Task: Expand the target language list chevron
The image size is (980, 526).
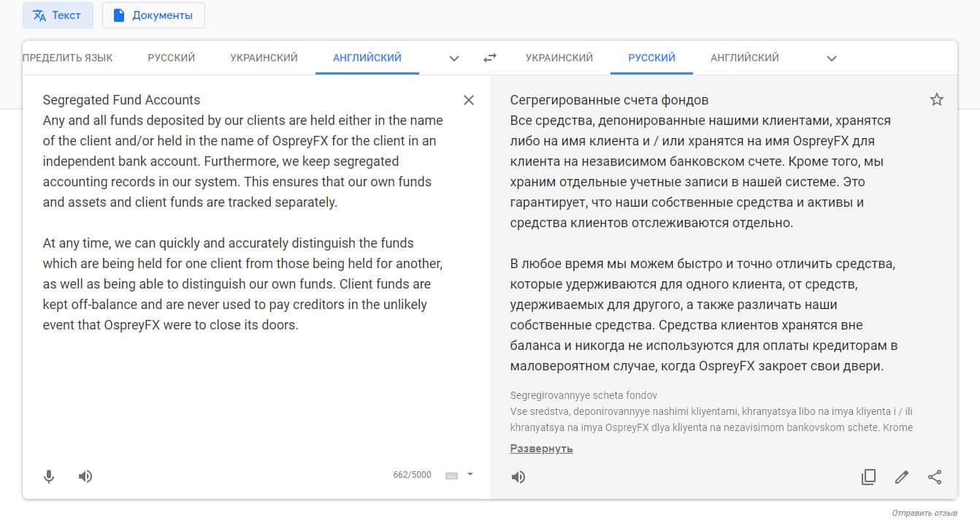Action: tap(831, 58)
